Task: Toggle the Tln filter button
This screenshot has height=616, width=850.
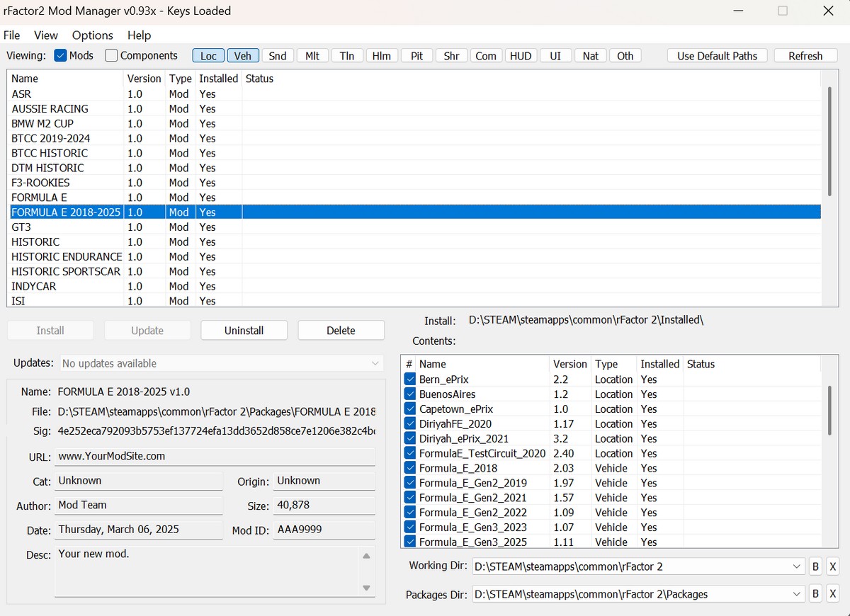Action: coord(347,56)
